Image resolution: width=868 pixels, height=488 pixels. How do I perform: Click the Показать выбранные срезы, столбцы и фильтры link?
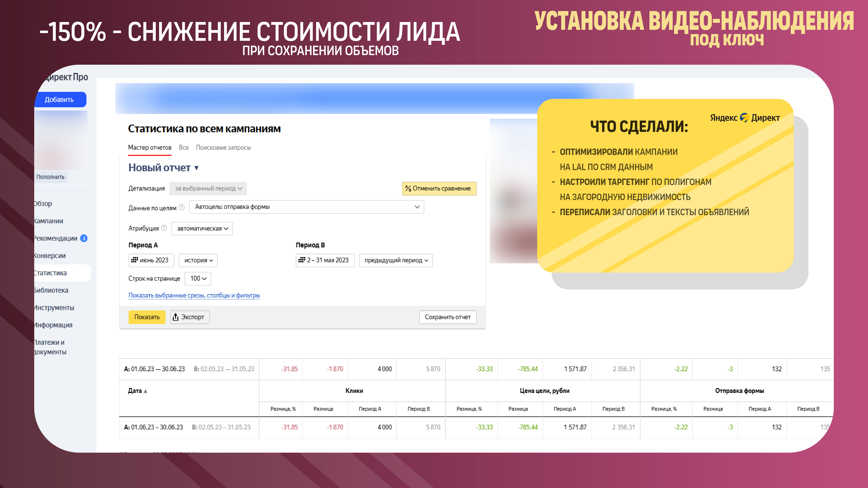tap(194, 295)
